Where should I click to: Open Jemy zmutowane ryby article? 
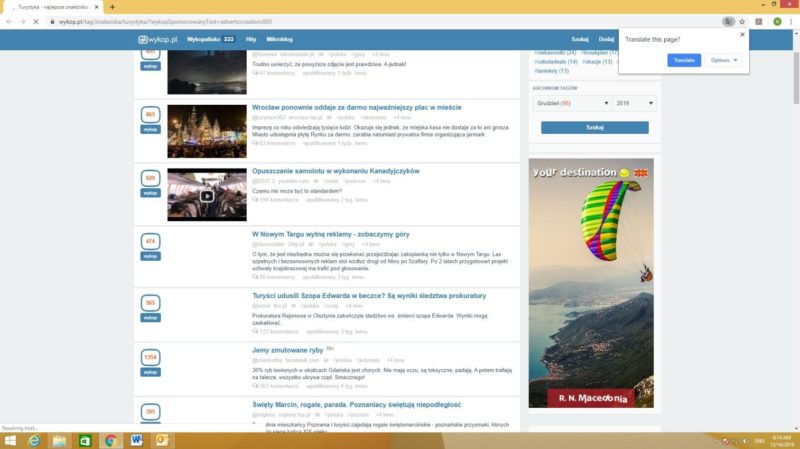point(288,350)
